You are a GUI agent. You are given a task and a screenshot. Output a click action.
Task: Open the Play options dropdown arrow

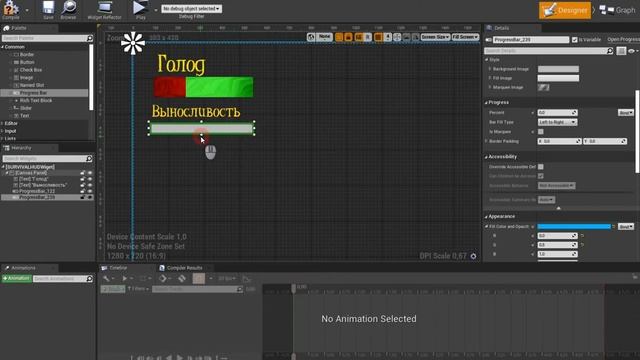(156, 10)
